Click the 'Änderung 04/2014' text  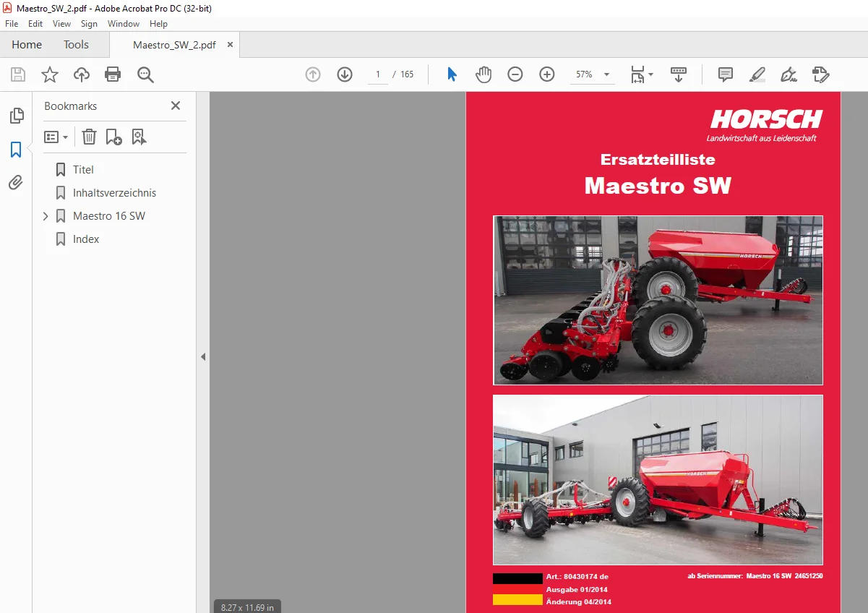pyautogui.click(x=579, y=601)
